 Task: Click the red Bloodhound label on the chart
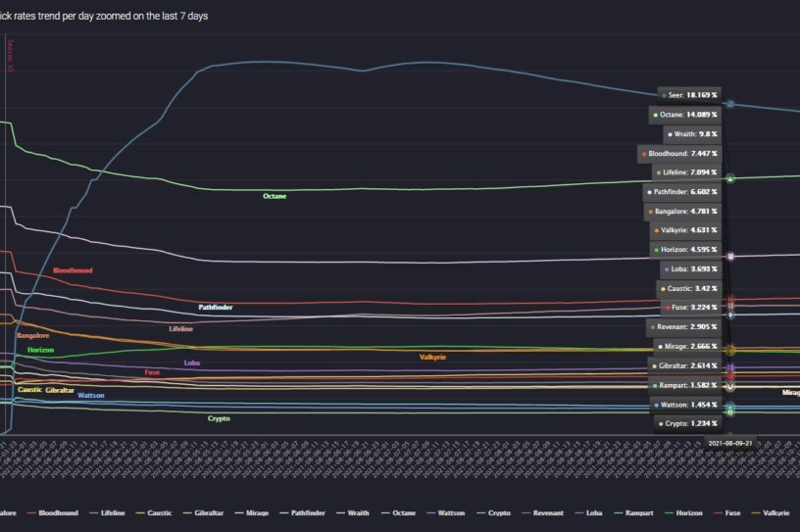point(73,270)
